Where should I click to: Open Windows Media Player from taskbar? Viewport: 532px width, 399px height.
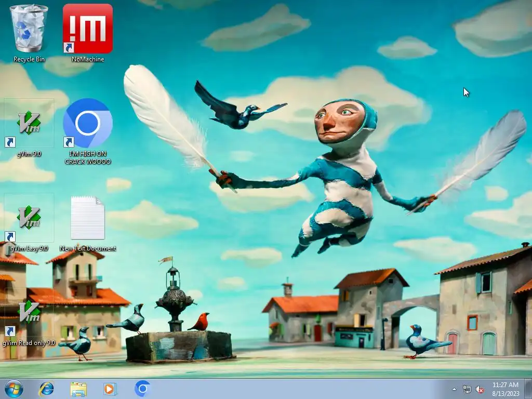110,389
